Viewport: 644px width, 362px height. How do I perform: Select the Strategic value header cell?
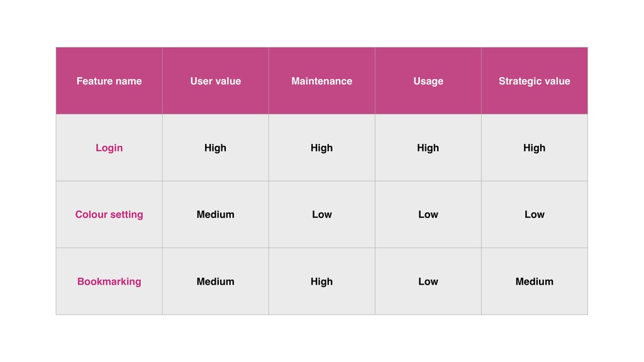point(534,81)
